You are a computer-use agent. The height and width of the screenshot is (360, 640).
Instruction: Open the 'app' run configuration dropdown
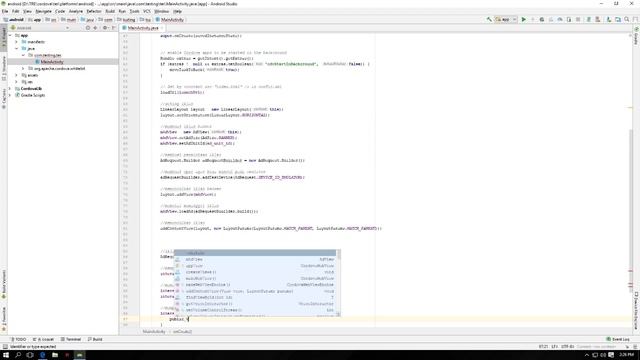[506, 20]
